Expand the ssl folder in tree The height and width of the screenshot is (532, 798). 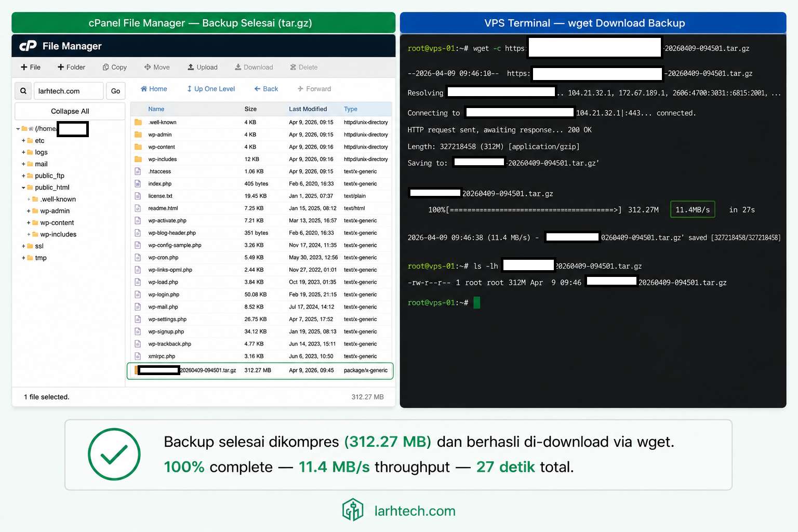(x=23, y=246)
